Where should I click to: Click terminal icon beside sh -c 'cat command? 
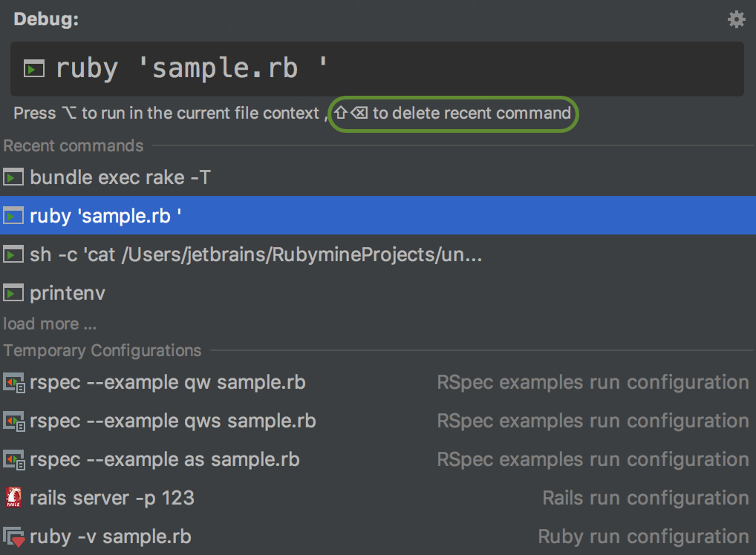click(13, 254)
